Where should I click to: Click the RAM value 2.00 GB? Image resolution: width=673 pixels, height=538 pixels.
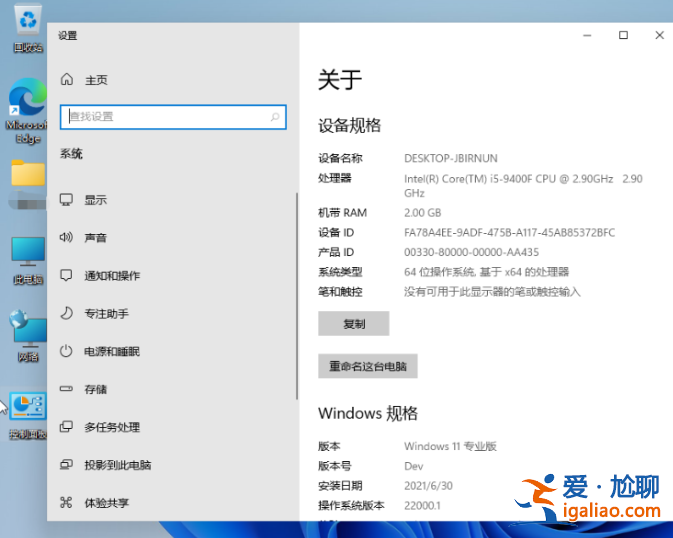pyautogui.click(x=422, y=213)
